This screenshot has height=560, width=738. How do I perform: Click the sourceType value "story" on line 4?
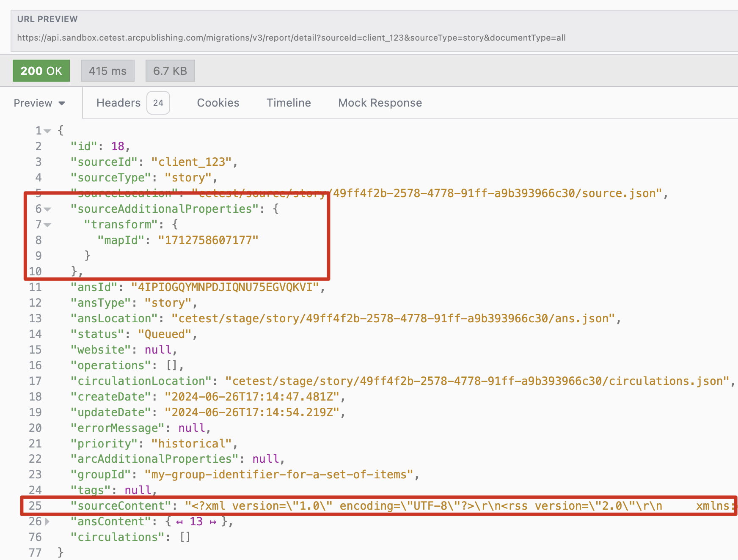pos(188,178)
